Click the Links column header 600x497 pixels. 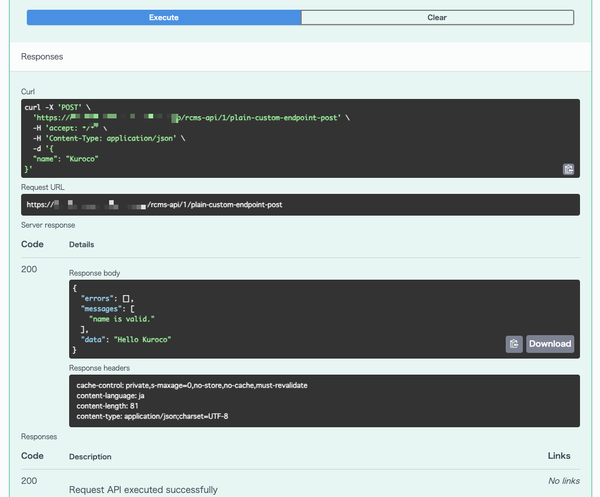[x=559, y=456]
